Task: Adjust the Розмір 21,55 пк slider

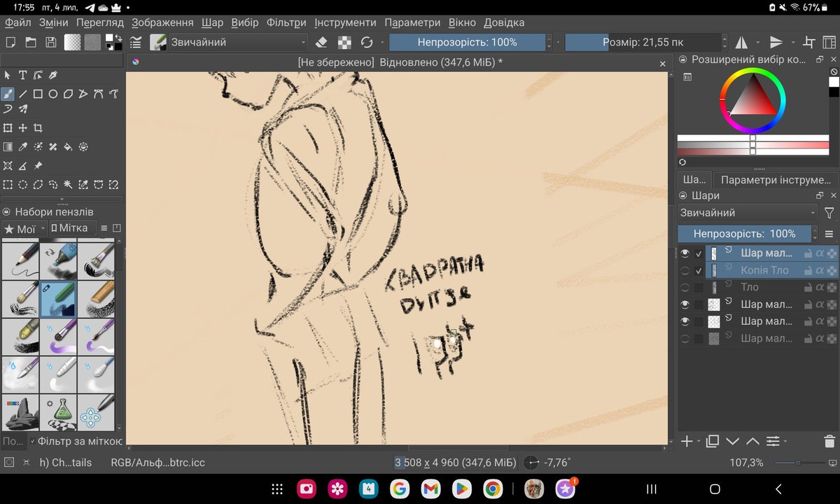Action: 643,42
